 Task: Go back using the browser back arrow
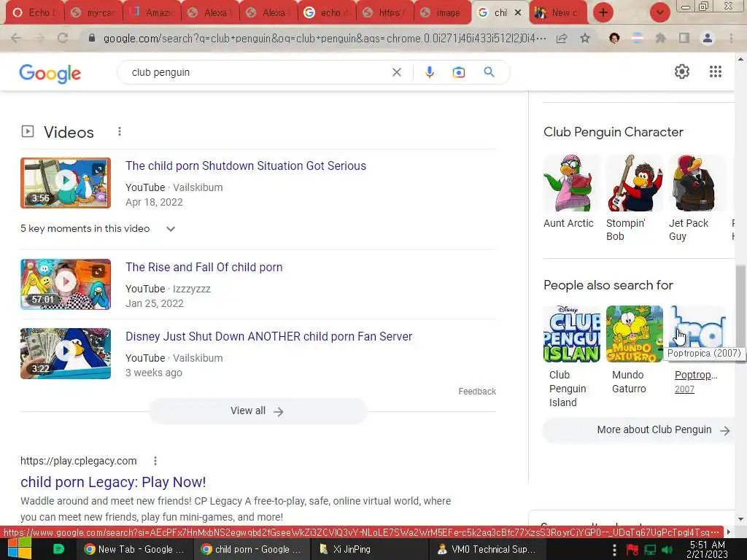pos(16,38)
